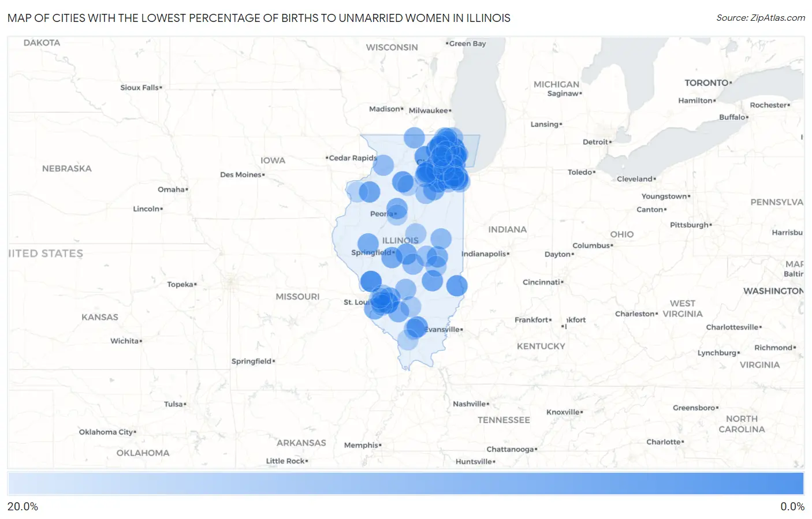
Task: Click the INDIANA state label
Action: 508,229
